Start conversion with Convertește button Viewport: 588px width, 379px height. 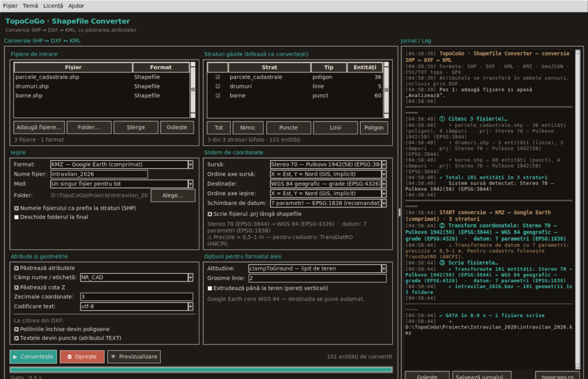pyautogui.click(x=33, y=357)
